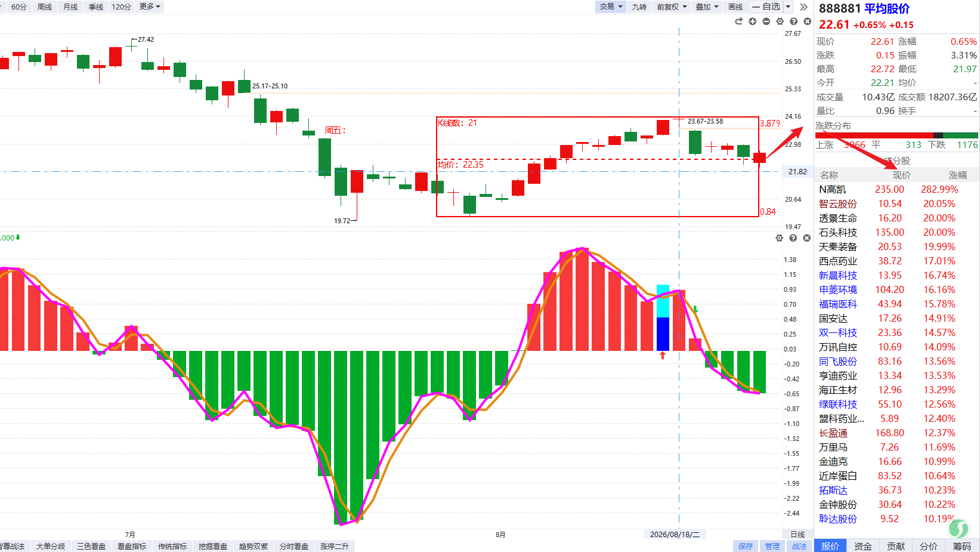Screen dimensions: 980x552
Task: Expand the 前复权 adjustment dropdown
Action: pyautogui.click(x=672, y=7)
